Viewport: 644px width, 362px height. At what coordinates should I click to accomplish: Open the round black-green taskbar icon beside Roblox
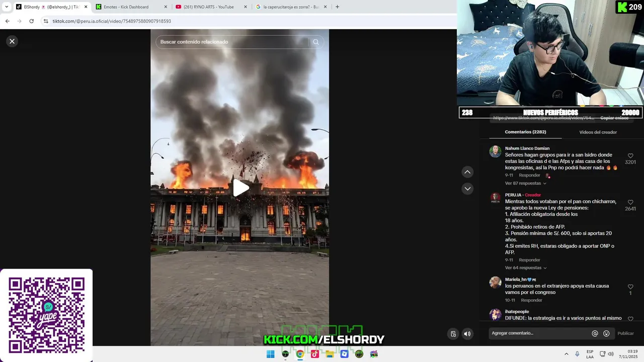359,354
